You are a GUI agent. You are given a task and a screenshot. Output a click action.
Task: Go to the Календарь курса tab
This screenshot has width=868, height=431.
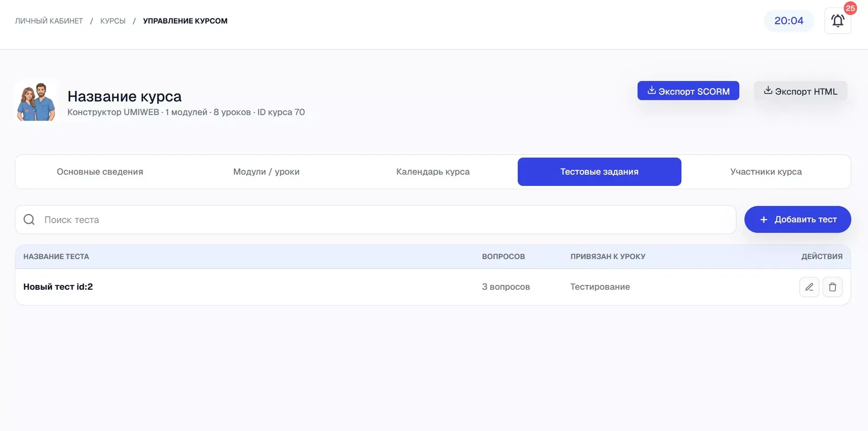(x=433, y=172)
